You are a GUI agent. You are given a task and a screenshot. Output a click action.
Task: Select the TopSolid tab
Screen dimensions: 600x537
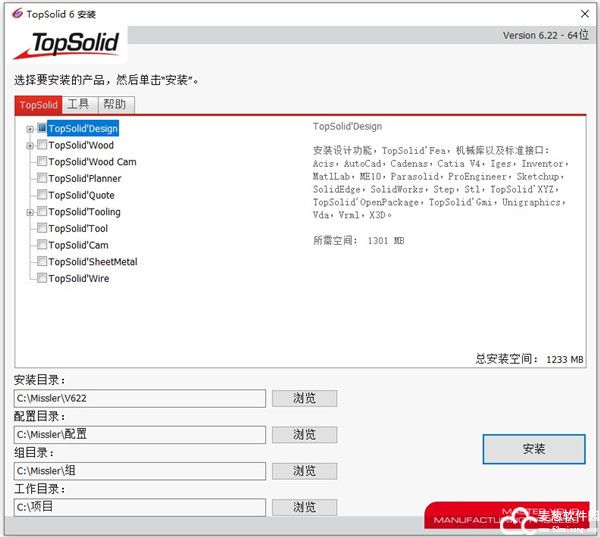tap(38, 105)
